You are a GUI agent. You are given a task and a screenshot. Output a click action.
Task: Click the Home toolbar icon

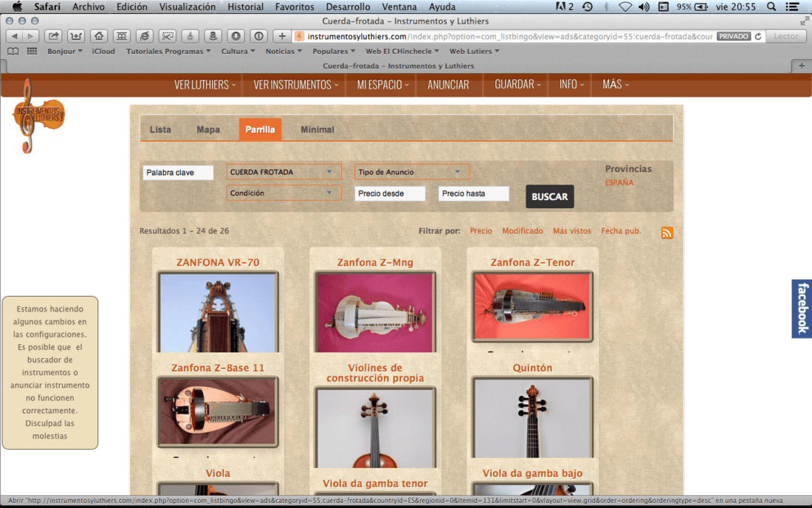coord(98,36)
